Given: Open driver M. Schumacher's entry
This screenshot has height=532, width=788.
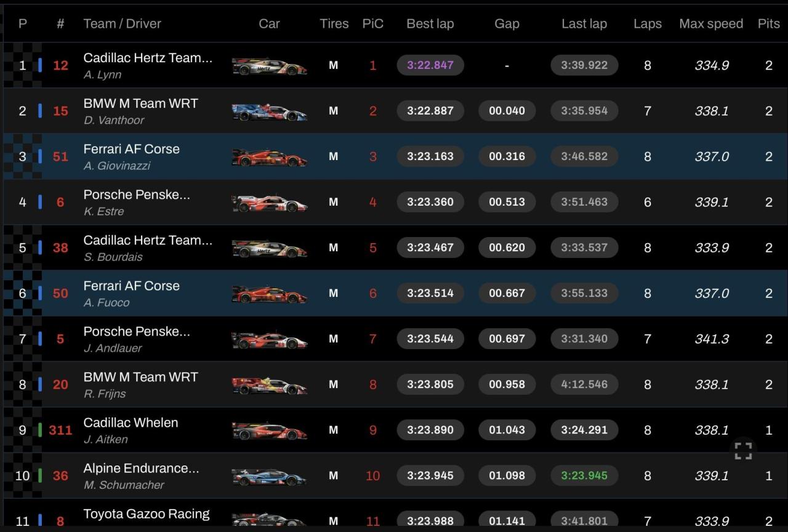Looking at the screenshot, I should tap(124, 485).
